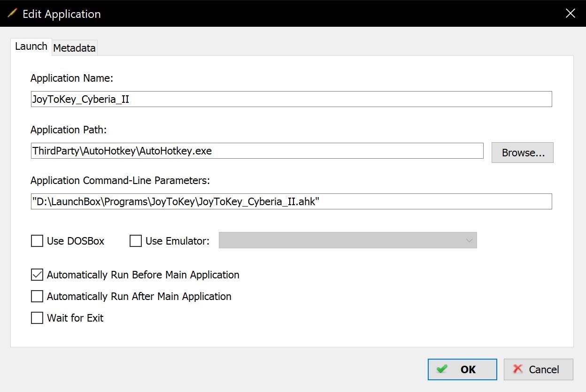The image size is (586, 392).
Task: Switch to the Metadata tab
Action: (x=74, y=48)
